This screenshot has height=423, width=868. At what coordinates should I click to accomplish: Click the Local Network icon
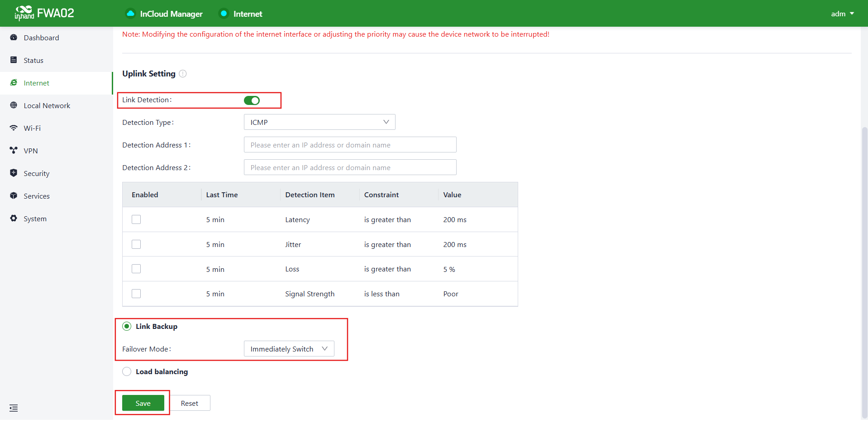[x=14, y=105]
